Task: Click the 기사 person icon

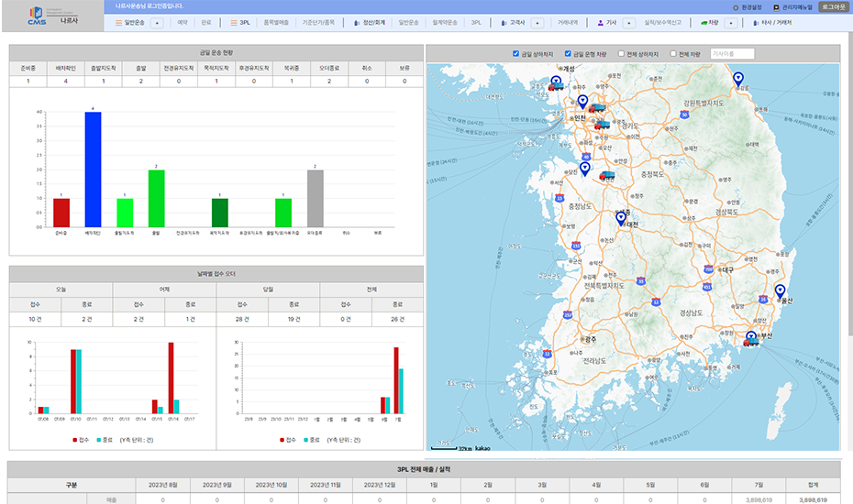Action: [601, 23]
